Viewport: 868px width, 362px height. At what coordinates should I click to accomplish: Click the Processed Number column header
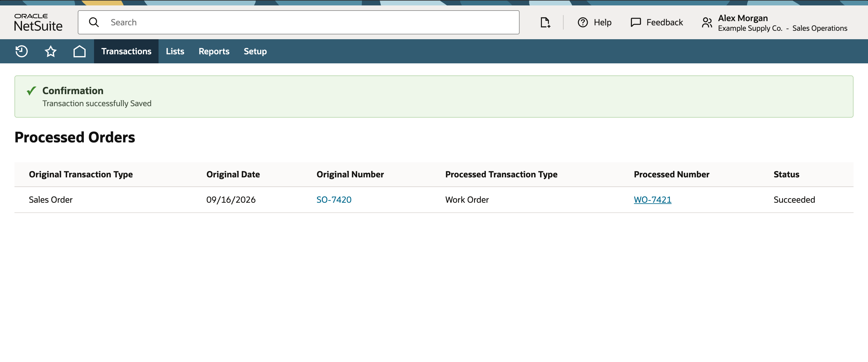point(671,174)
